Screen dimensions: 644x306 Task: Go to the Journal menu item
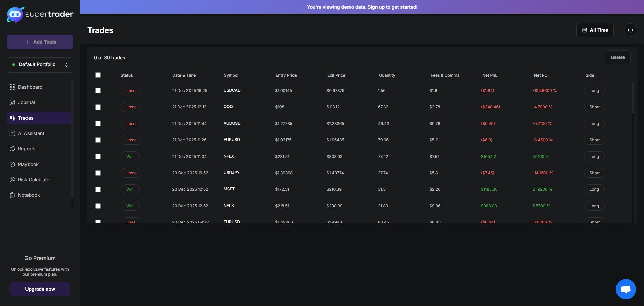[26, 102]
